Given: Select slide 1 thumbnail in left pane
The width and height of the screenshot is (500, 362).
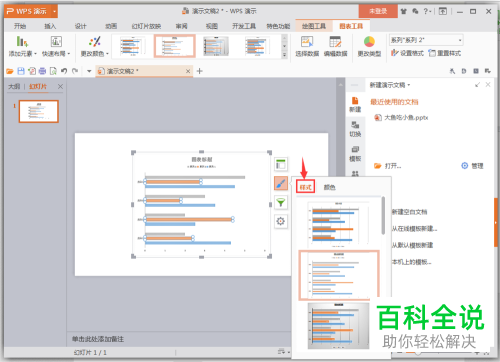Looking at the screenshot, I should pyautogui.click(x=39, y=112).
